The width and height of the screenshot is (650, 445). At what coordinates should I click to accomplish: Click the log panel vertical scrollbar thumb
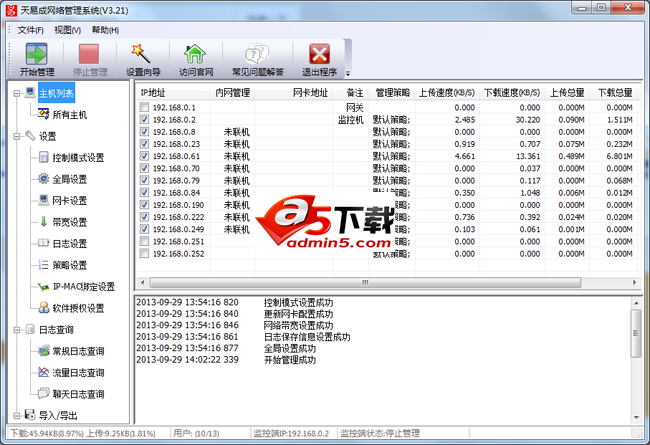(636, 333)
